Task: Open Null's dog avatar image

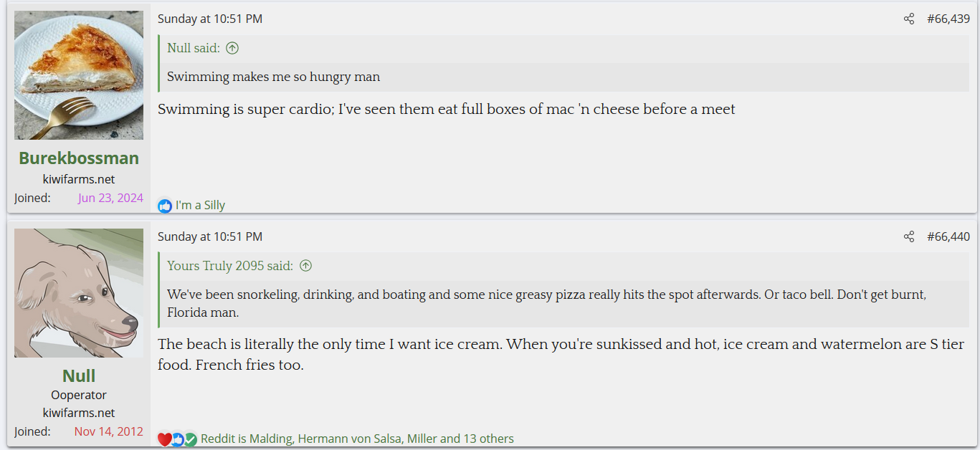Action: click(79, 293)
